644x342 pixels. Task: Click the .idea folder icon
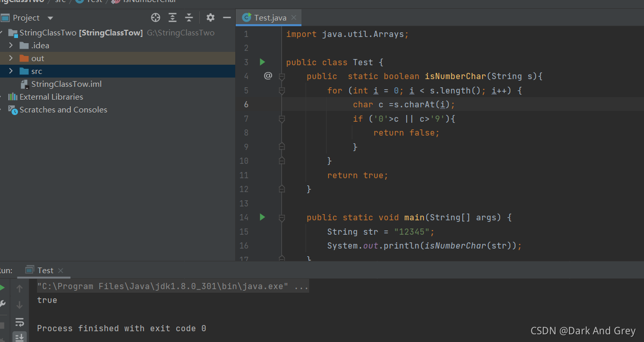click(x=24, y=45)
